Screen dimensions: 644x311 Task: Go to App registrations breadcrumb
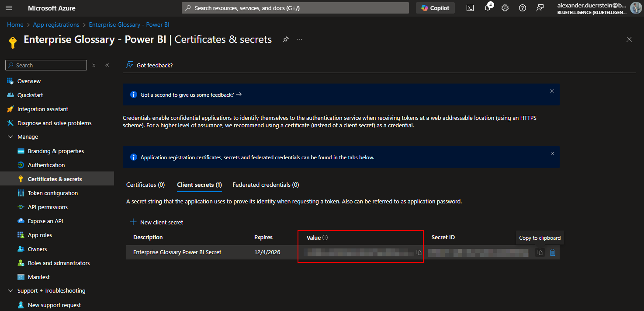tap(56, 24)
